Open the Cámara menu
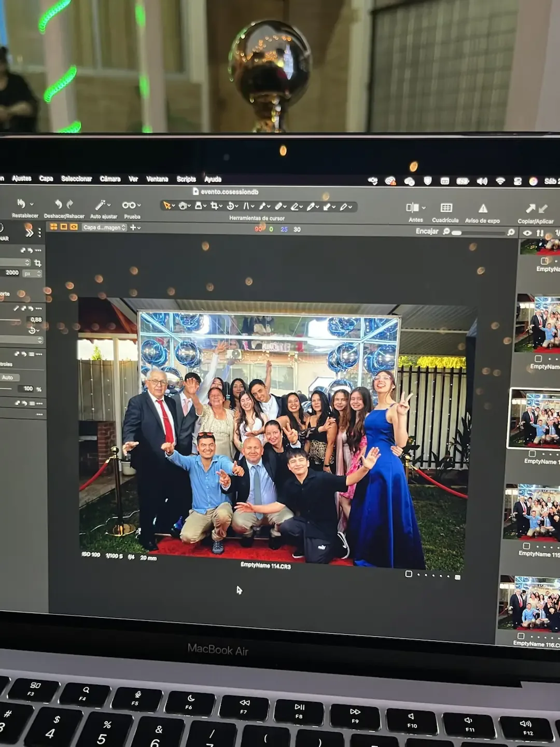This screenshot has width=560, height=747. pos(110,179)
